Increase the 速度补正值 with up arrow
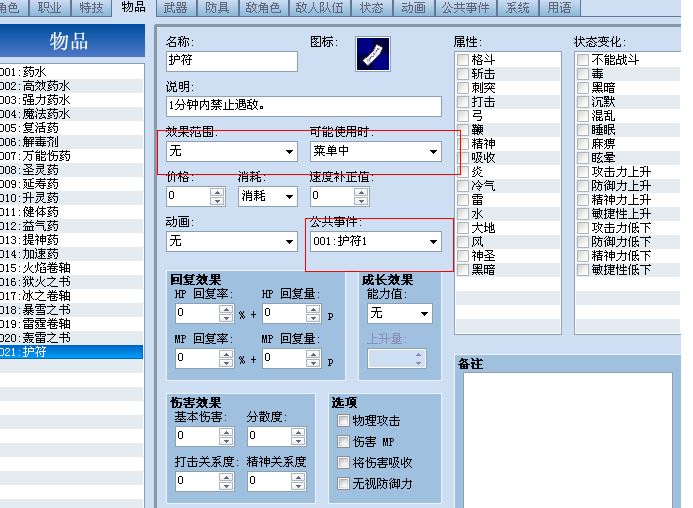Image resolution: width=693 pixels, height=508 pixels. tap(361, 192)
